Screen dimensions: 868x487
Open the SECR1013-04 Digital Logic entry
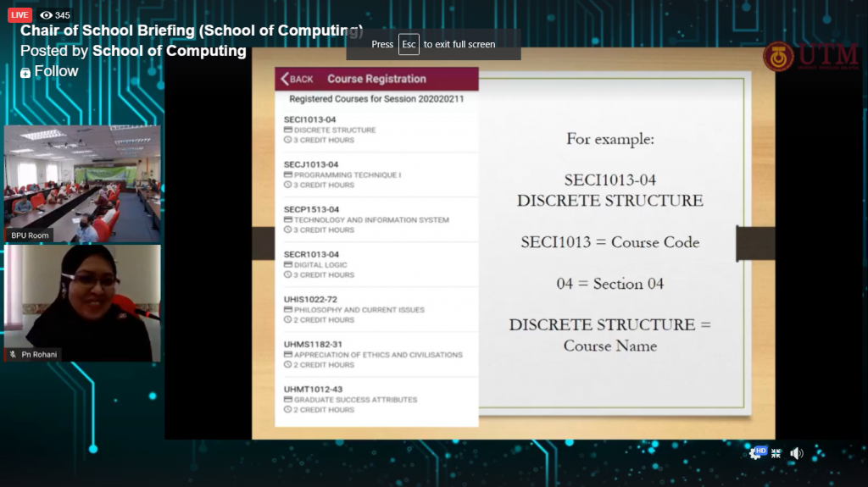(x=376, y=264)
